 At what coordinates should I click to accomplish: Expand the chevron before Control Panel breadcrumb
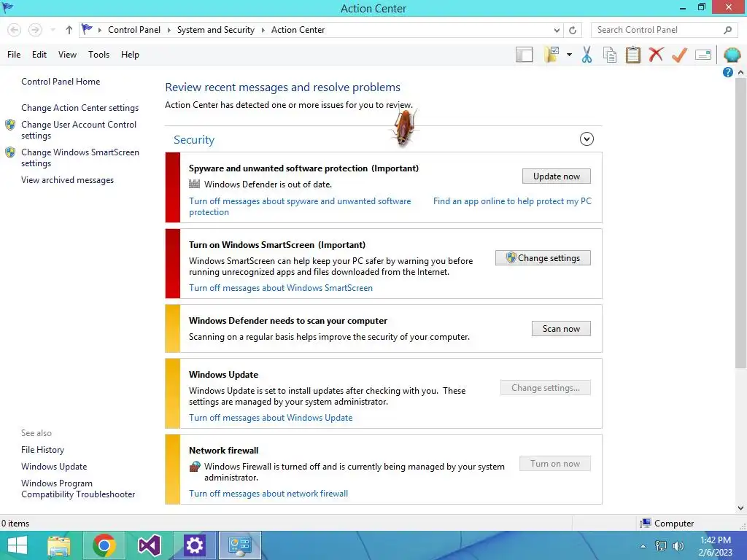99,30
